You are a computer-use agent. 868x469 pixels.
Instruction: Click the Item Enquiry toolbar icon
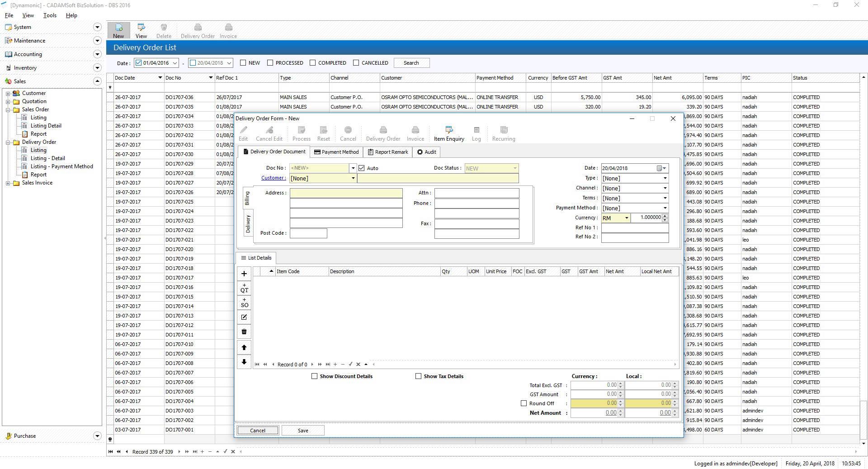coord(448,133)
